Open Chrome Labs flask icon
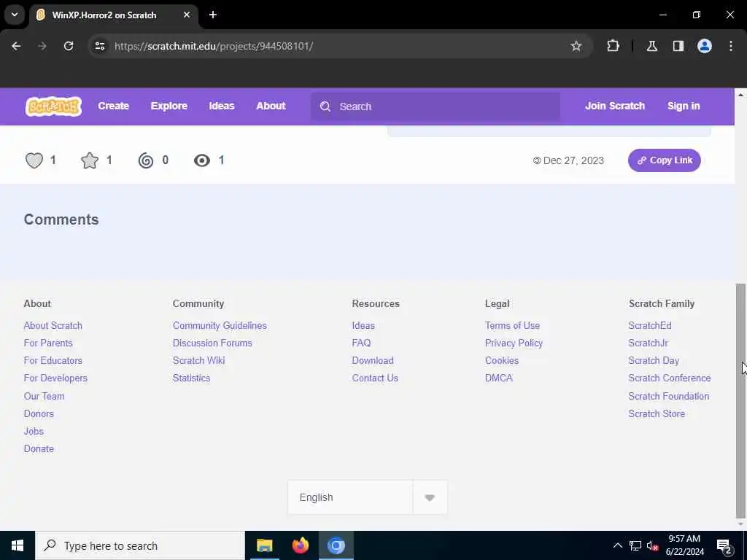 (x=652, y=46)
